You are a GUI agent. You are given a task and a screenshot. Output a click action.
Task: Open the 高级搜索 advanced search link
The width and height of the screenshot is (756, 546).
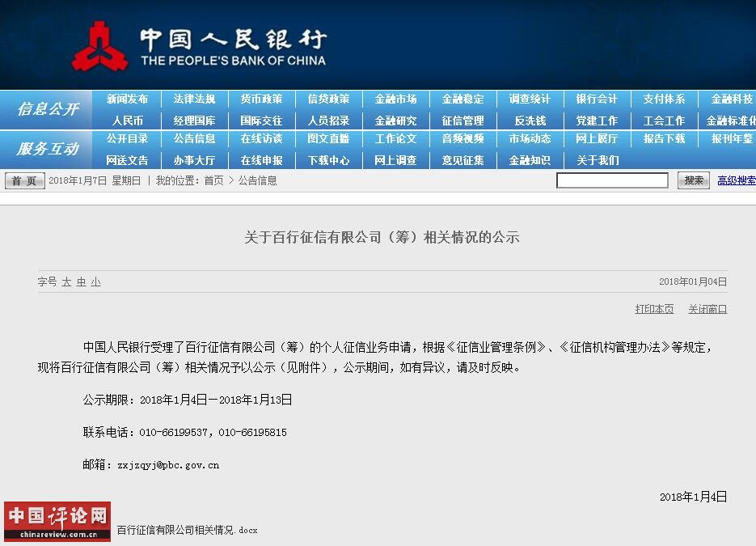(737, 180)
